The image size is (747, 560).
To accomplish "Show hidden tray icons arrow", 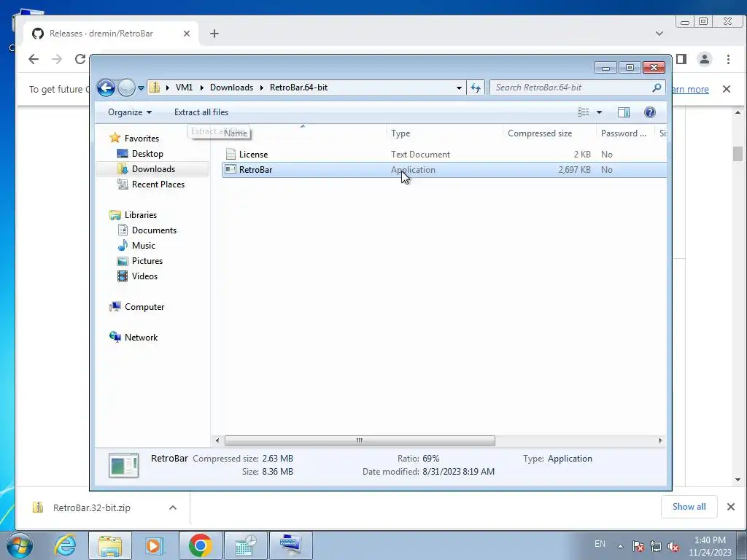I will tap(620, 545).
